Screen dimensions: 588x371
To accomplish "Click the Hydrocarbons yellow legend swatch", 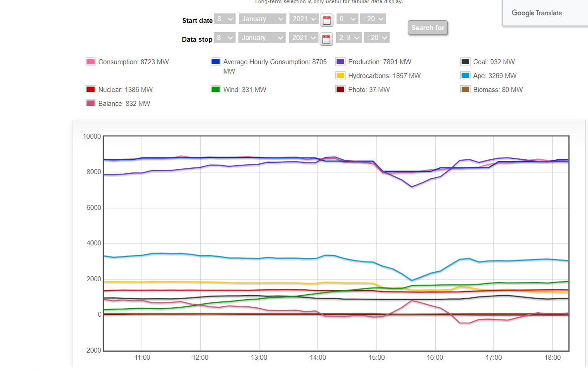I will [340, 76].
